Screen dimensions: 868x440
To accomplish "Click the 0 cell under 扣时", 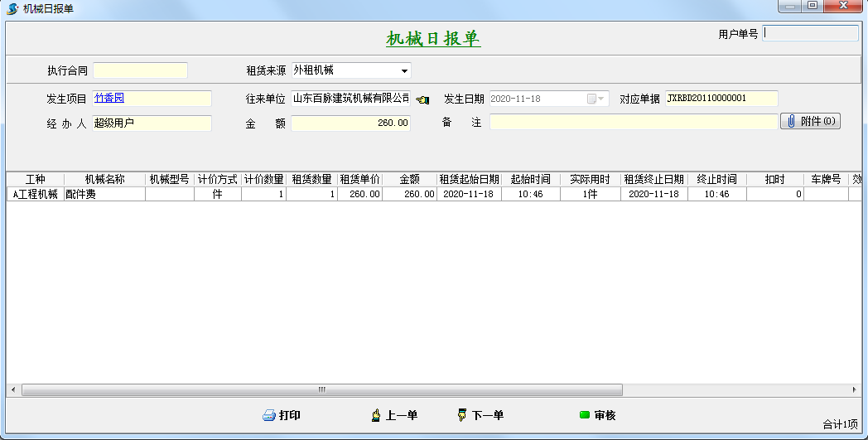I will click(775, 194).
